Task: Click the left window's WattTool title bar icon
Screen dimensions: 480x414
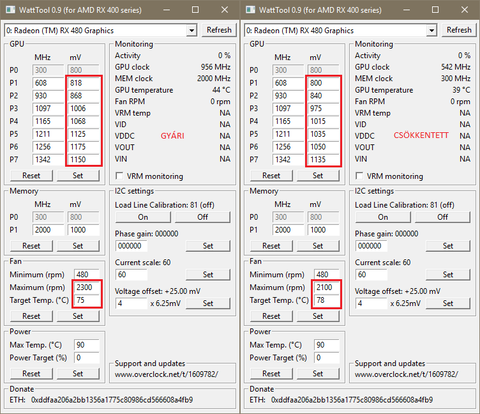Action: (11, 10)
